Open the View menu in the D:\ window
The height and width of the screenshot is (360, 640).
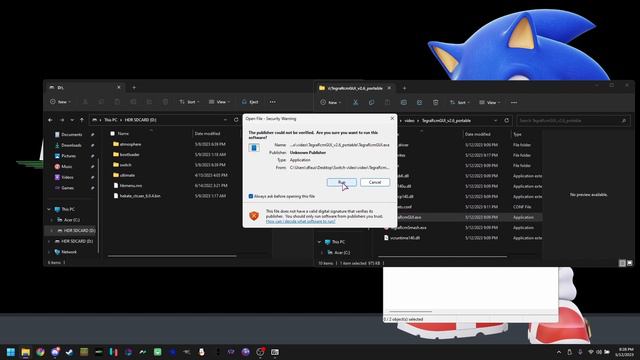[x=219, y=102]
